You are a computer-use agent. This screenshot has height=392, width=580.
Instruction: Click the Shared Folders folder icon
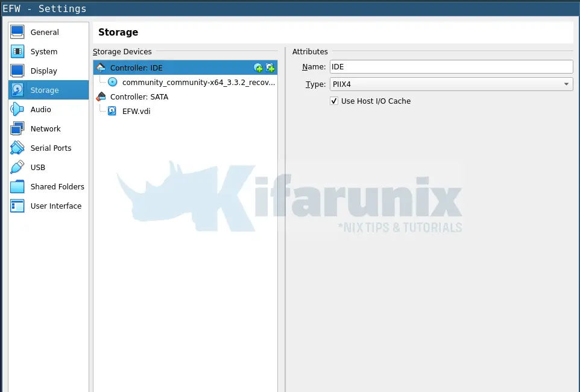[x=17, y=186]
